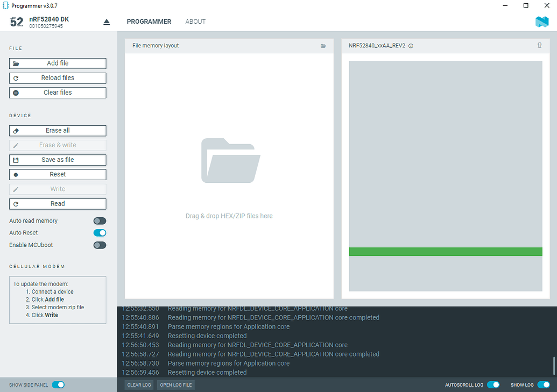Viewport: 557px width, 392px height.
Task: Enable MCUboot
Action: click(99, 245)
